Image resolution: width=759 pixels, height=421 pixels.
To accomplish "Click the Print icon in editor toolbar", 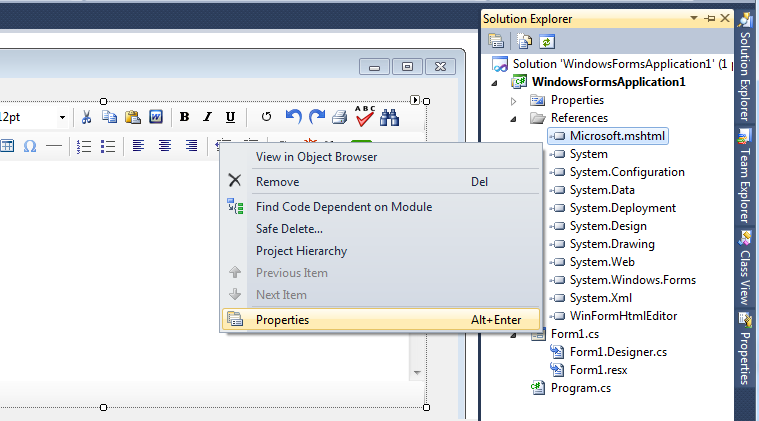I will (340, 117).
